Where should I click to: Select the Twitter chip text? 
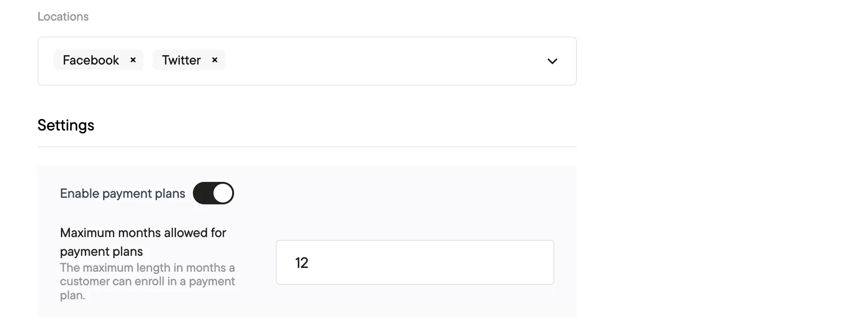(181, 60)
